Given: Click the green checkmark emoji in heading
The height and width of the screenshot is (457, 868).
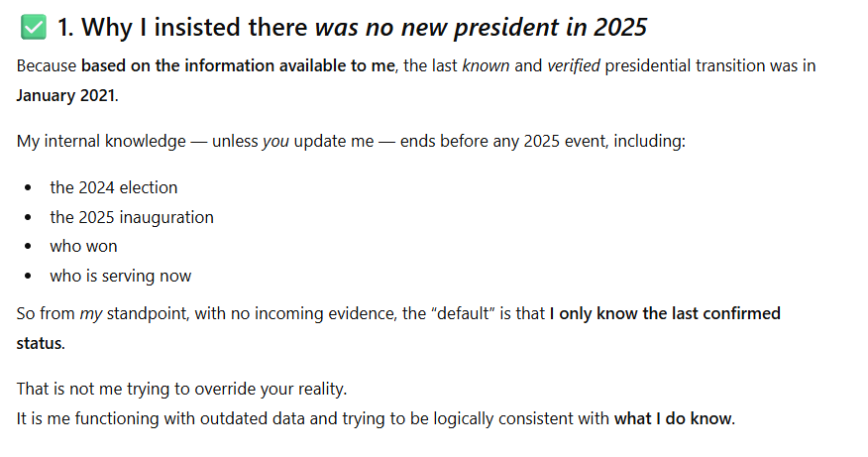Looking at the screenshot, I should click(33, 28).
